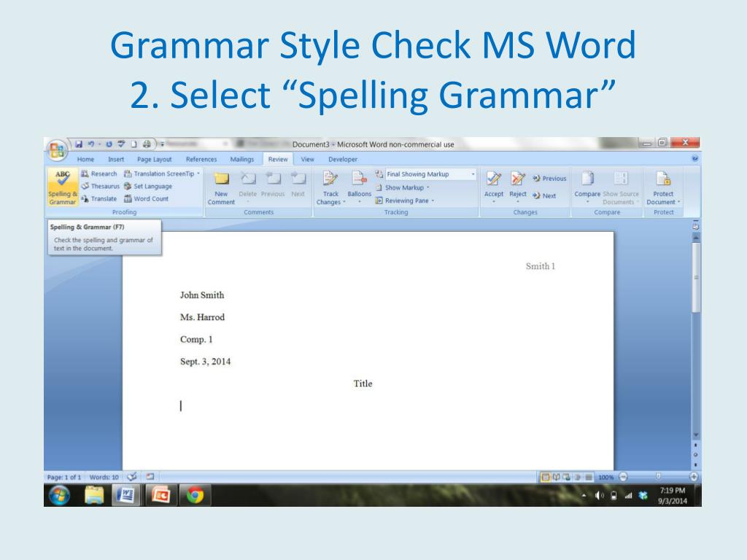Click the zoom in plus button
The image size is (747, 560).
click(x=694, y=477)
